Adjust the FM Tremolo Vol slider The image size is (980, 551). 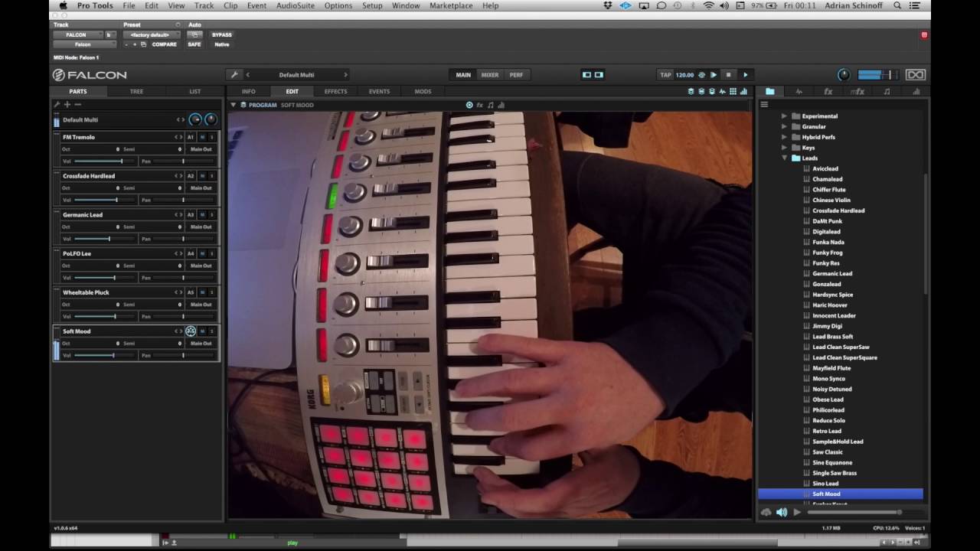coord(106,161)
